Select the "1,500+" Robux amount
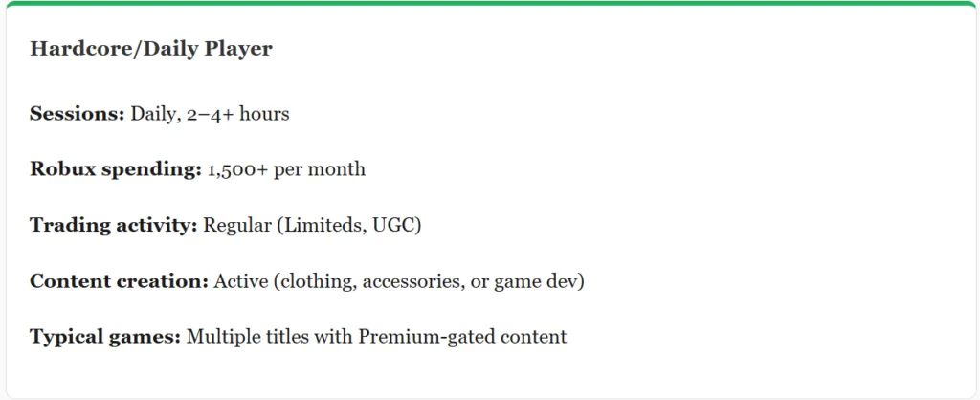Viewport: 980px width, 400px height. point(238,169)
